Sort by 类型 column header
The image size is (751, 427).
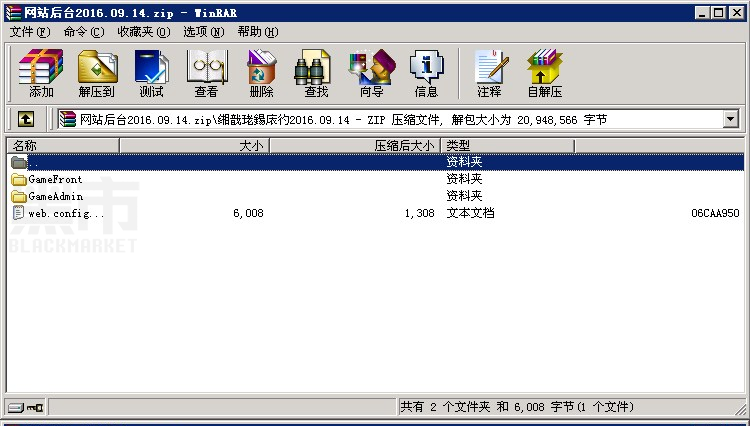[x=507, y=146]
